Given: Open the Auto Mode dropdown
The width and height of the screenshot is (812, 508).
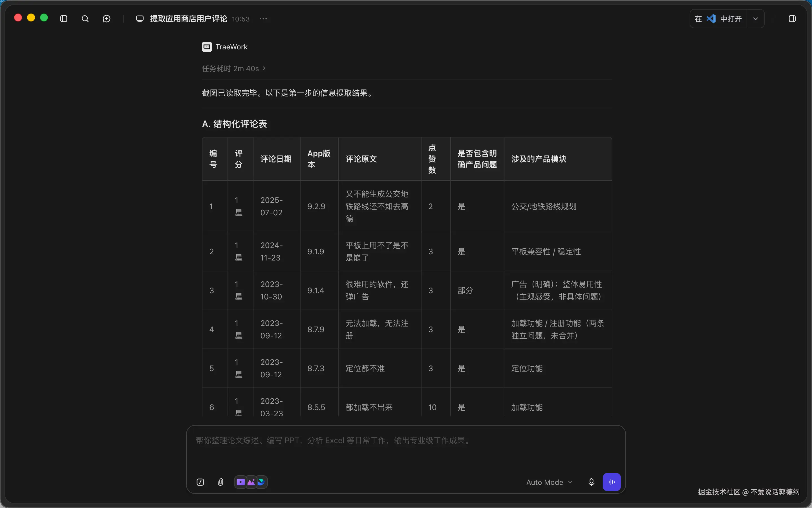Looking at the screenshot, I should [x=549, y=482].
